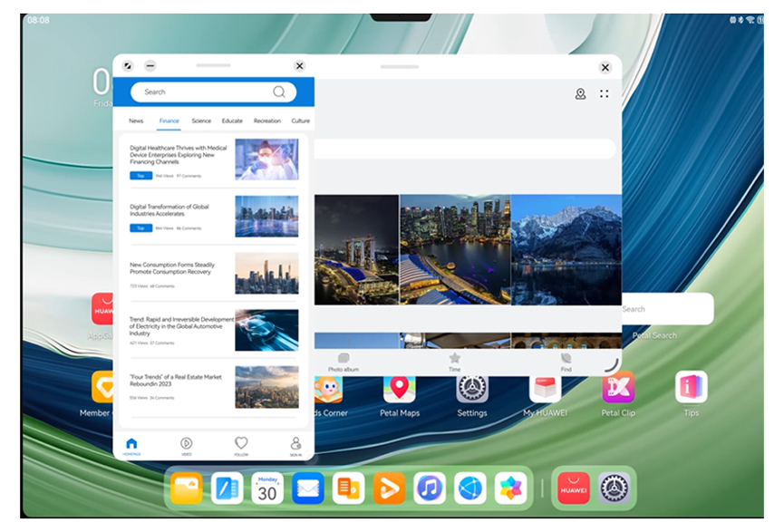Image resolution: width=784 pixels, height=532 pixels.
Task: Tap the search magnifier icon in news app
Action: 279,92
